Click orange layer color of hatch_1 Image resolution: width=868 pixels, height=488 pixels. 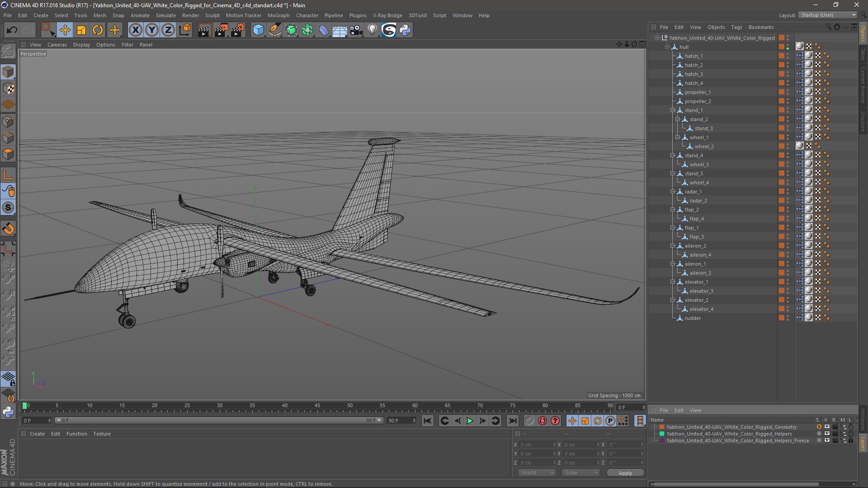coord(781,56)
